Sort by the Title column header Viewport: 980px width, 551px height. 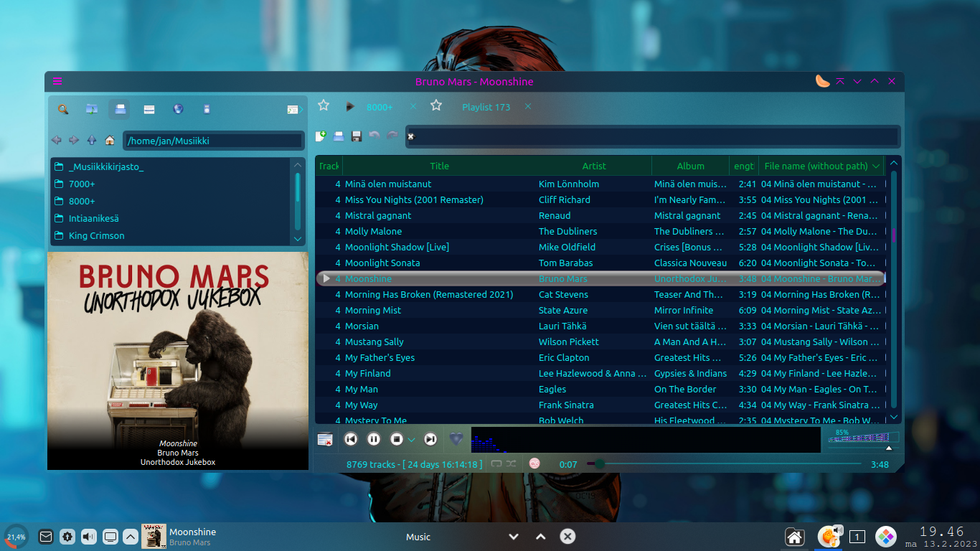pyautogui.click(x=440, y=166)
